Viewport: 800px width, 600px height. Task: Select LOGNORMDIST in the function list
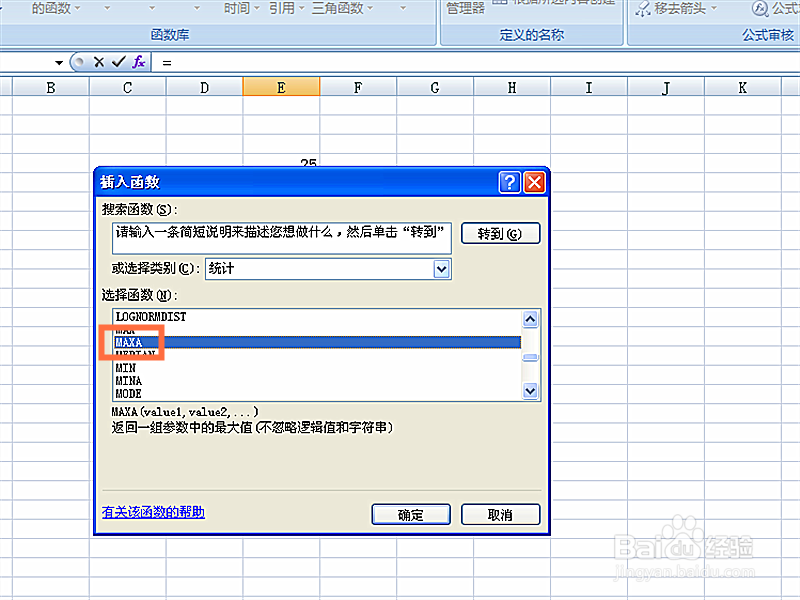coord(151,316)
